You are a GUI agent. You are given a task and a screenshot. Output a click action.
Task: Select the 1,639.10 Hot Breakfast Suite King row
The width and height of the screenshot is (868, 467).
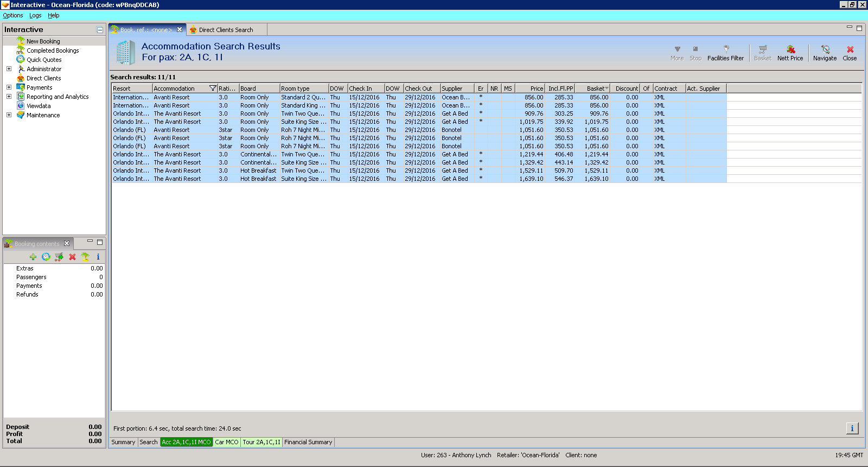419,179
